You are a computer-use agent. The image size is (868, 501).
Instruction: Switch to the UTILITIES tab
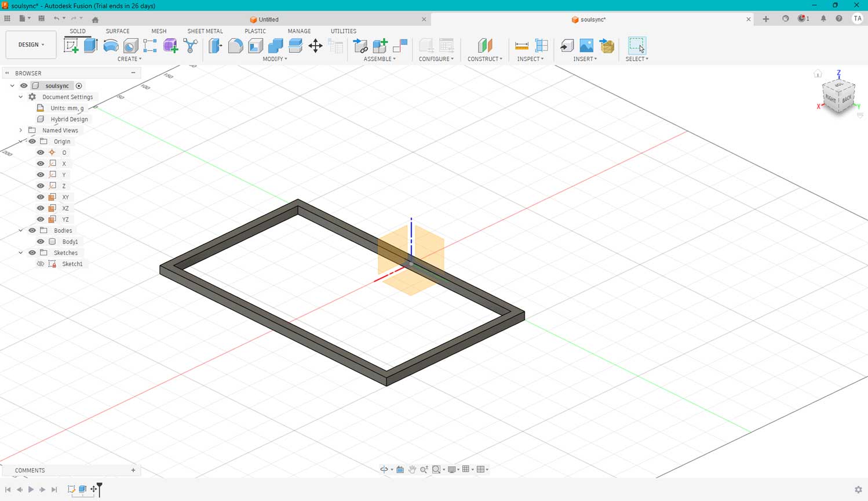[x=344, y=31]
